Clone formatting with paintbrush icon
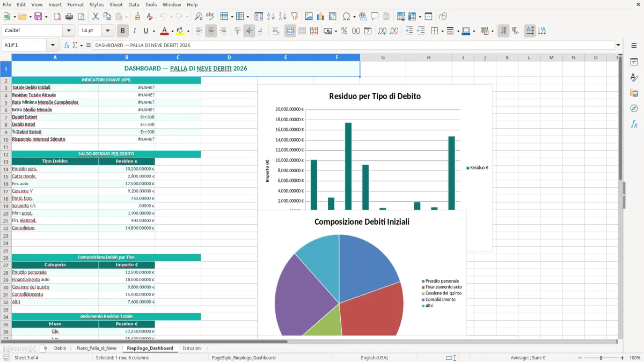Screen dimensions: 644x362 (137, 17)
